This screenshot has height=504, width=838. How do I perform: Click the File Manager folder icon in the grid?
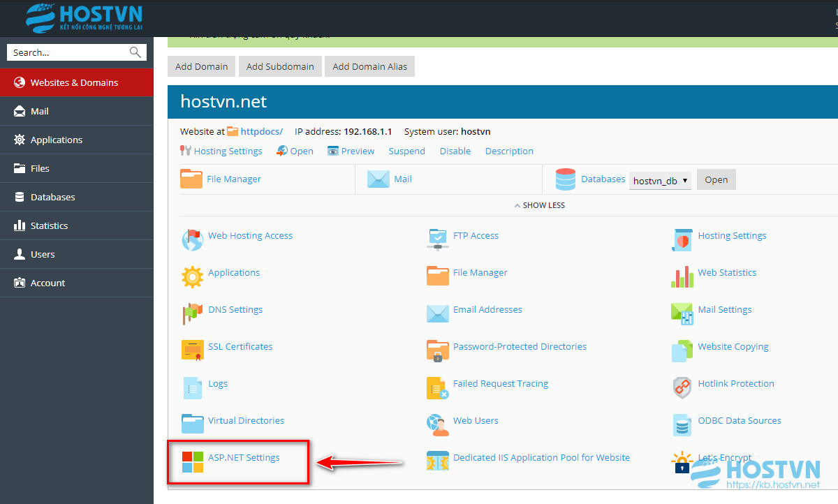(438, 276)
